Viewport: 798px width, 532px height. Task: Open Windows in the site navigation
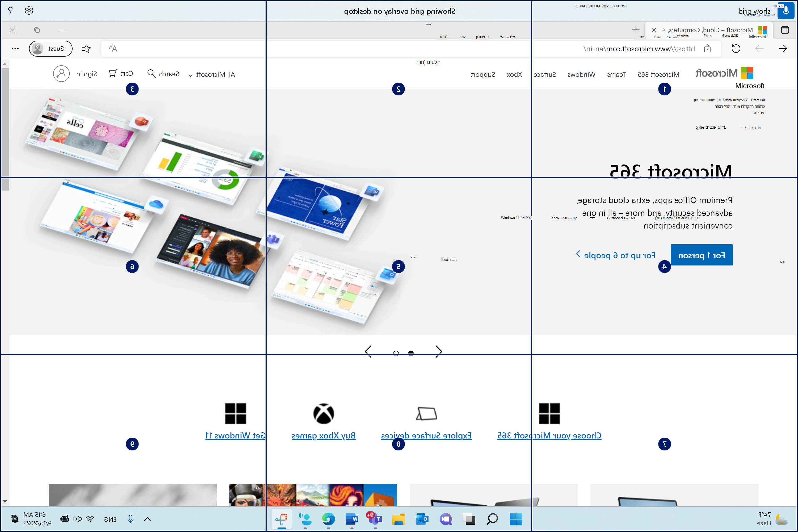point(581,74)
